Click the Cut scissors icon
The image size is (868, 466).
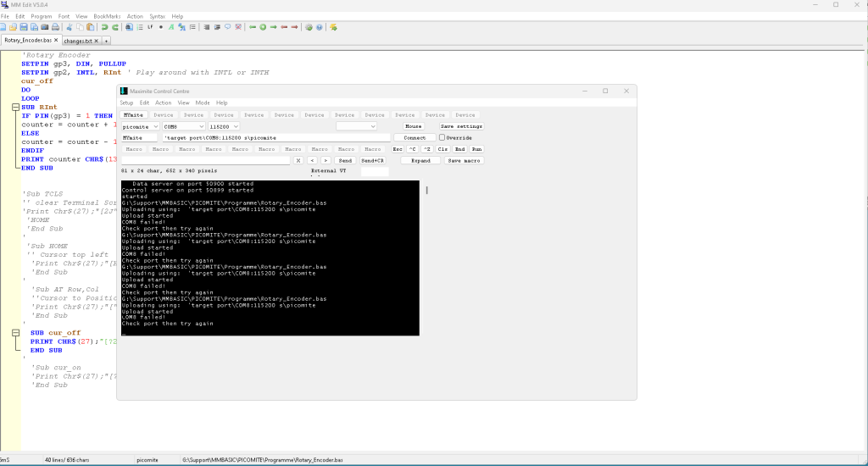click(70, 27)
